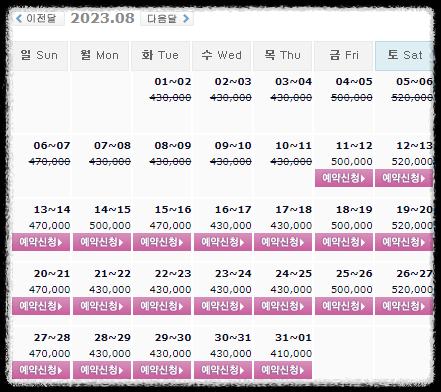
Task: Request reservation for 29~30
Action: click(x=162, y=370)
